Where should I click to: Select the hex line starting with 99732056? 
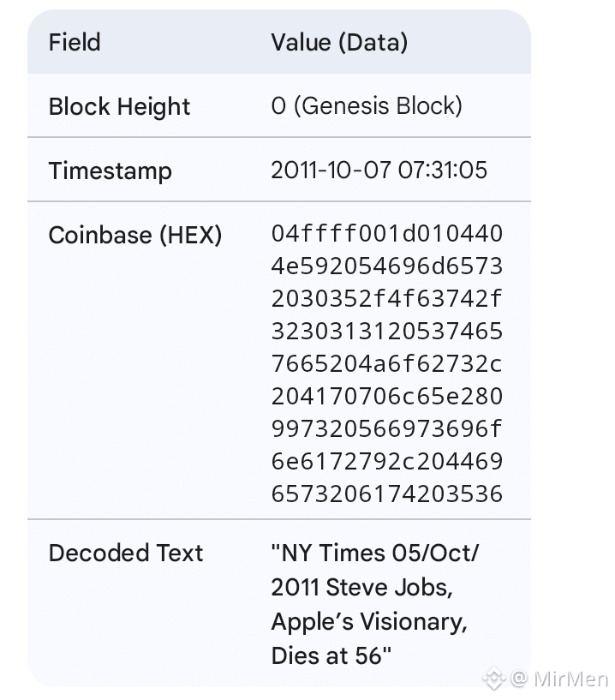pos(386,429)
